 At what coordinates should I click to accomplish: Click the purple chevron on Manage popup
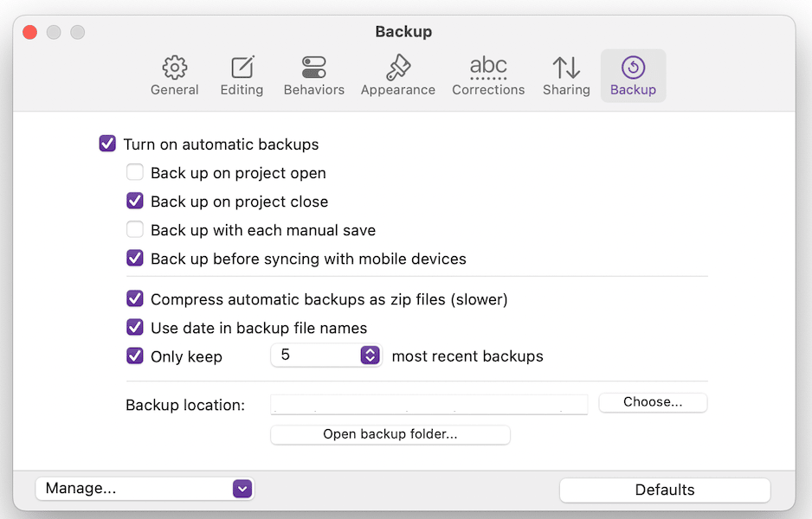(242, 489)
